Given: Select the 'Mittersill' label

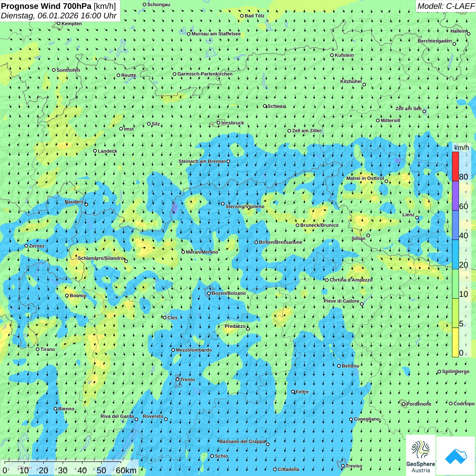Looking at the screenshot, I should [x=390, y=120].
